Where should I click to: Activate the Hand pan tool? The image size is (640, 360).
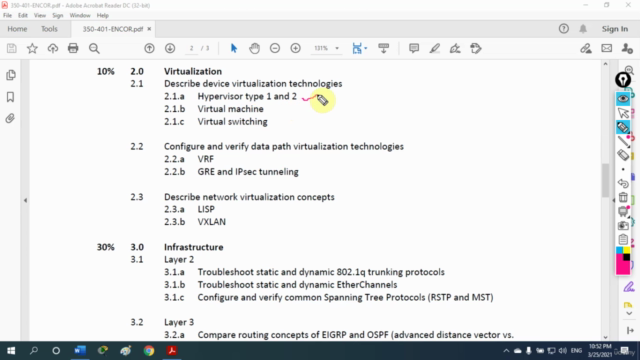coord(254,49)
